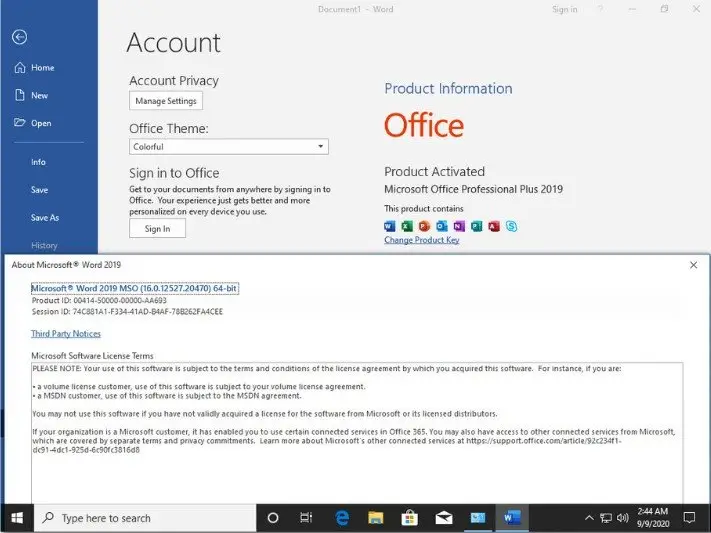
Task: Click the PowerPoint product icon
Action: point(424,226)
